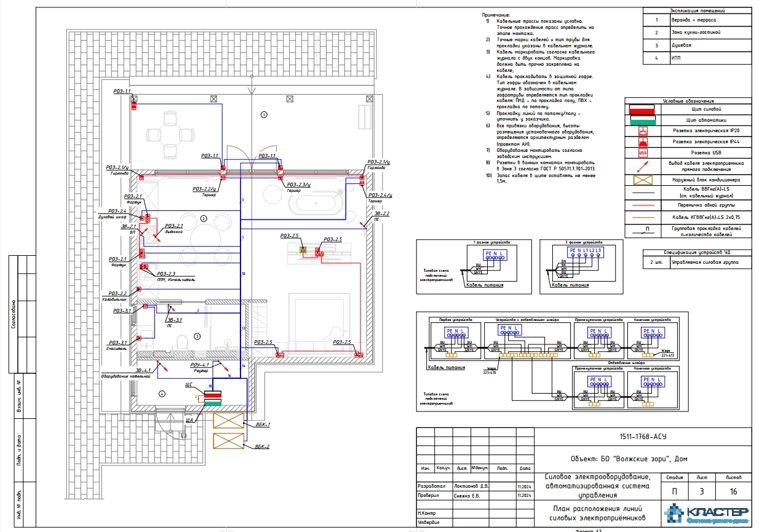Click the green ЩА automation panel on plan
This screenshot has height=532, width=759.
(213, 403)
